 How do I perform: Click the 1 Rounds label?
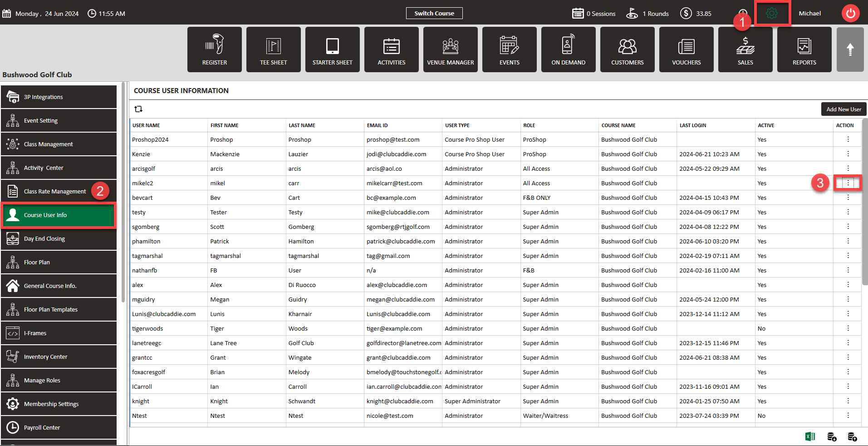[x=656, y=14]
